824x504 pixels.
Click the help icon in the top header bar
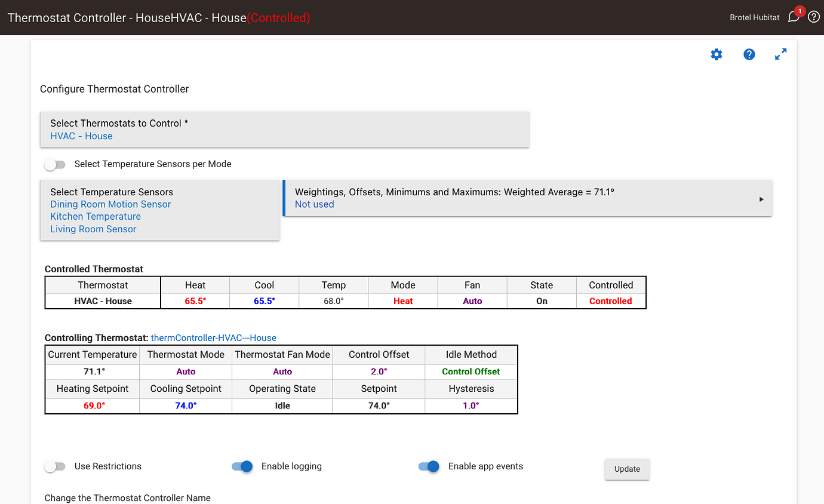click(813, 17)
